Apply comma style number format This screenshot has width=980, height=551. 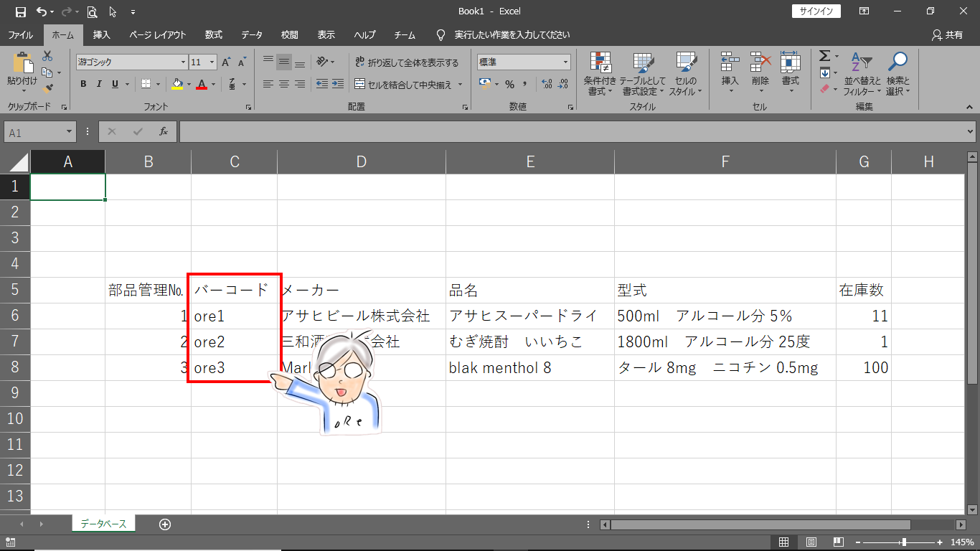coord(524,84)
